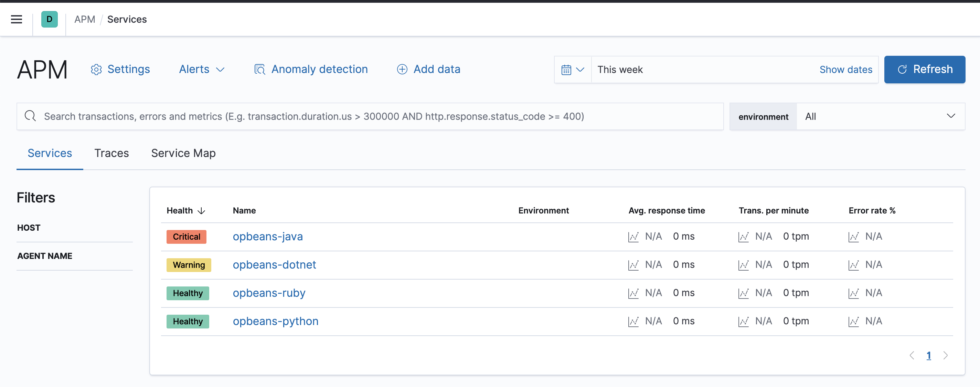Expand the Alerts dropdown

point(202,69)
